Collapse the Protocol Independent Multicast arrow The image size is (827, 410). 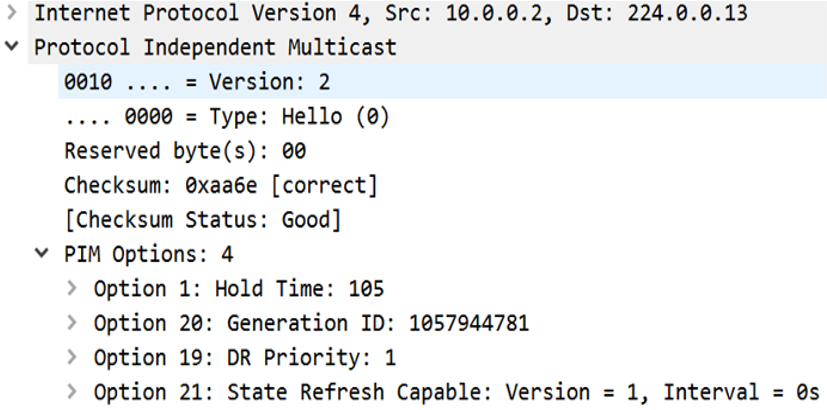pyautogui.click(x=11, y=47)
